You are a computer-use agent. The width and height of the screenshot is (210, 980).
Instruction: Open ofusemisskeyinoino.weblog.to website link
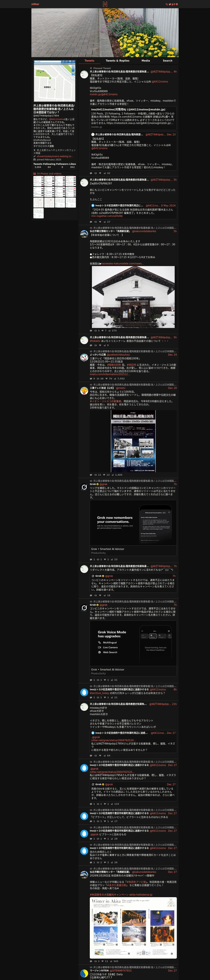point(55,156)
